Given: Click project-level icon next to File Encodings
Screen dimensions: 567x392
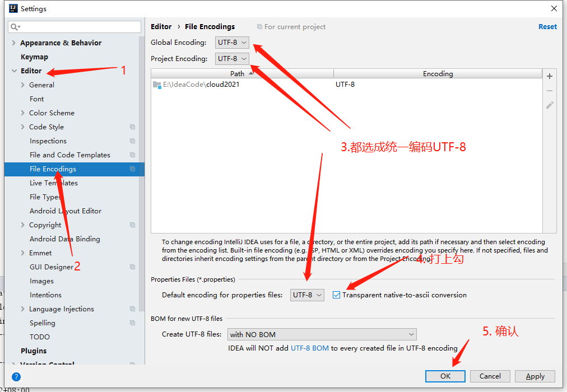Looking at the screenshot, I should pos(133,169).
